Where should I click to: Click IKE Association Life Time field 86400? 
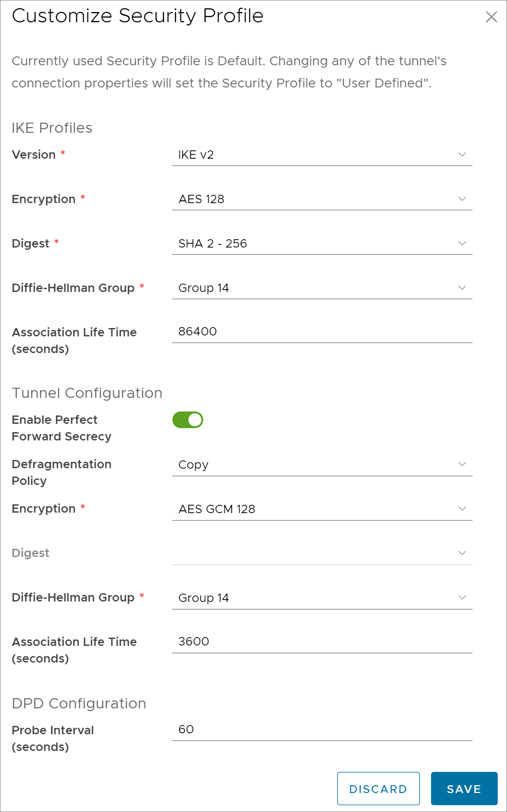point(322,332)
